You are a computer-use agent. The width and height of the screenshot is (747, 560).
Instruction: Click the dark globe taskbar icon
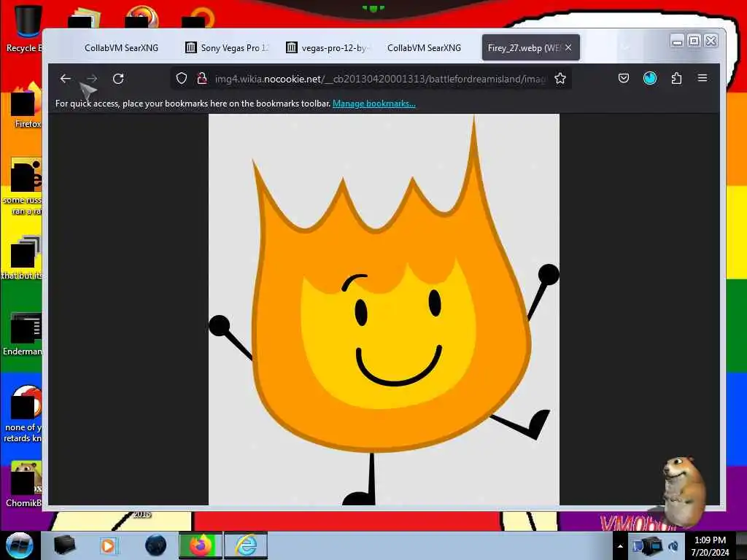point(156,545)
